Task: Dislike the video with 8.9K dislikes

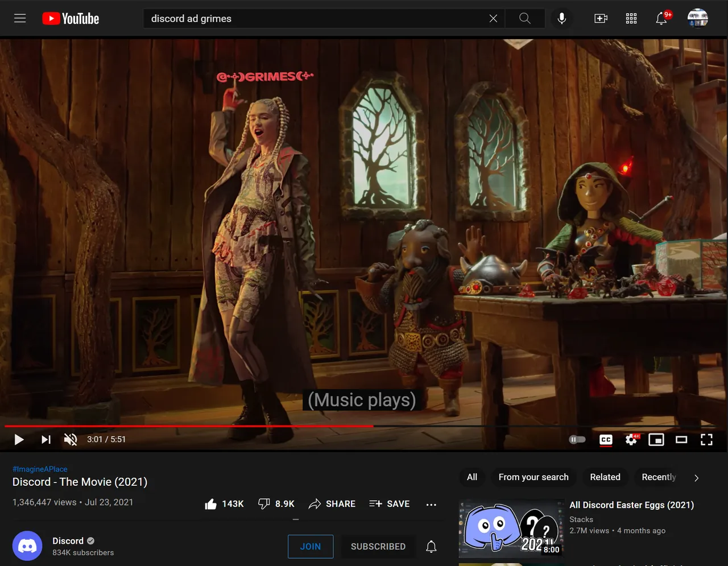Action: tap(276, 504)
